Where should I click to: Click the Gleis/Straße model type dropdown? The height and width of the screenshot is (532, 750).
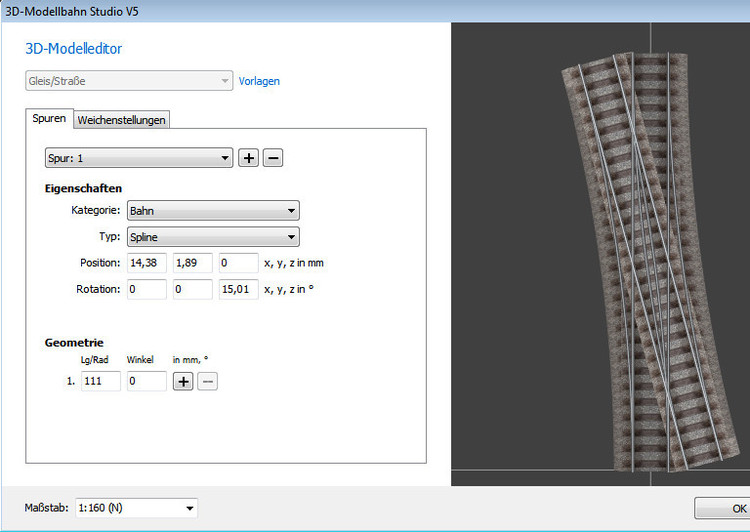click(129, 81)
